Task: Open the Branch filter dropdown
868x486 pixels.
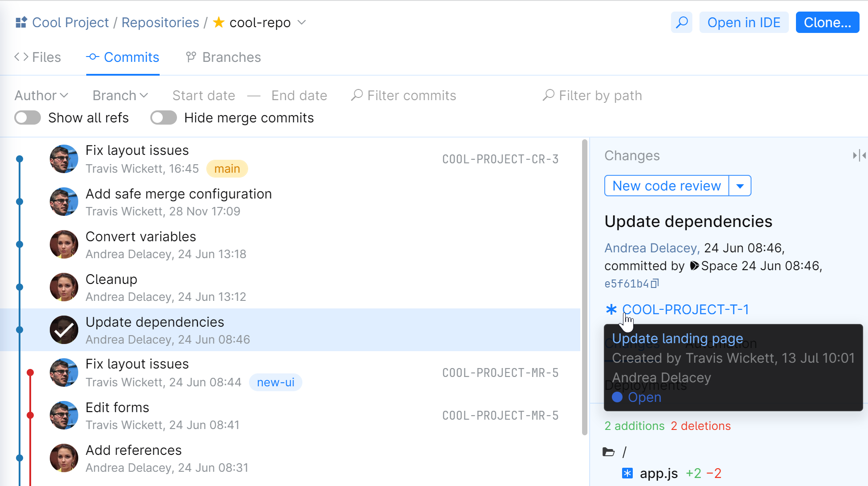Action: point(120,95)
